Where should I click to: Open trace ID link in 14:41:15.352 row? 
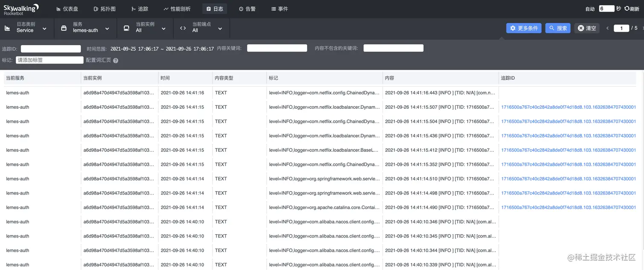tap(569, 164)
